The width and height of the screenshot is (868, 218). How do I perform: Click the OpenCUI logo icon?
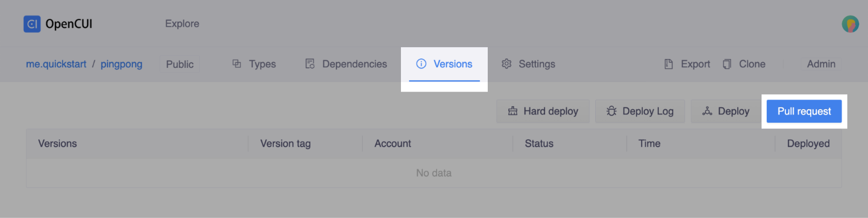(x=32, y=24)
